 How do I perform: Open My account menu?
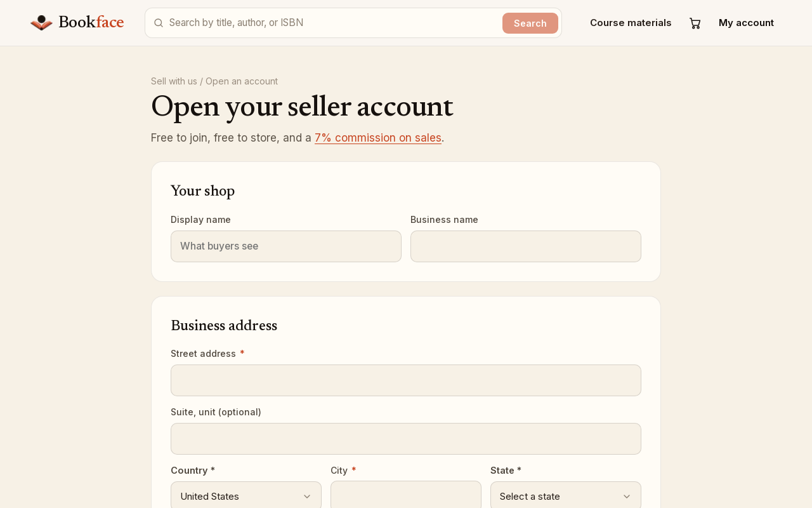tap(746, 23)
